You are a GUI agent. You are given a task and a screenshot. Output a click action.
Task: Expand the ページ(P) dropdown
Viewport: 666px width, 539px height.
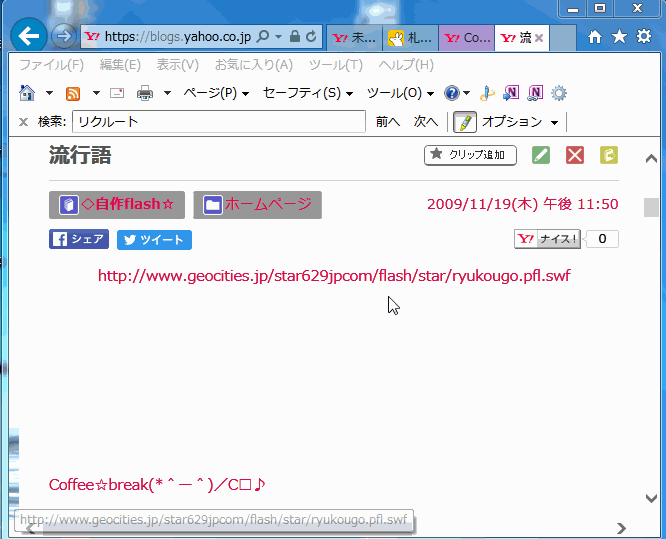(216, 93)
